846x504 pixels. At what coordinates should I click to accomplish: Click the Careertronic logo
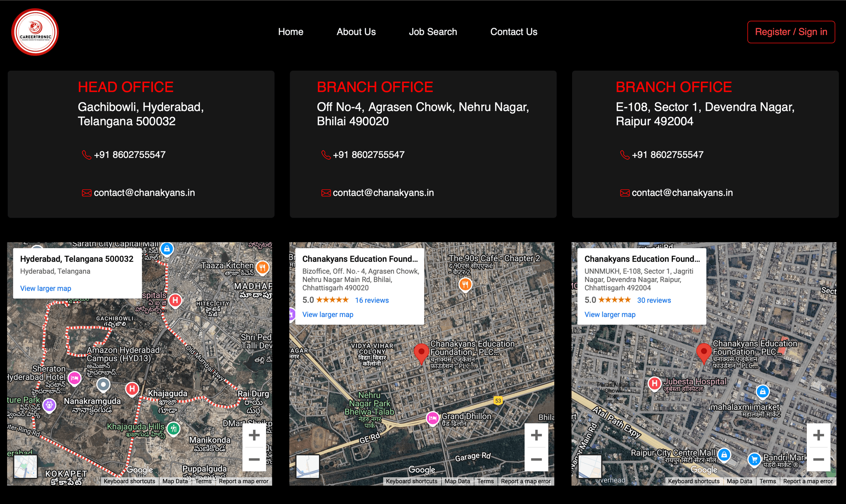(35, 32)
